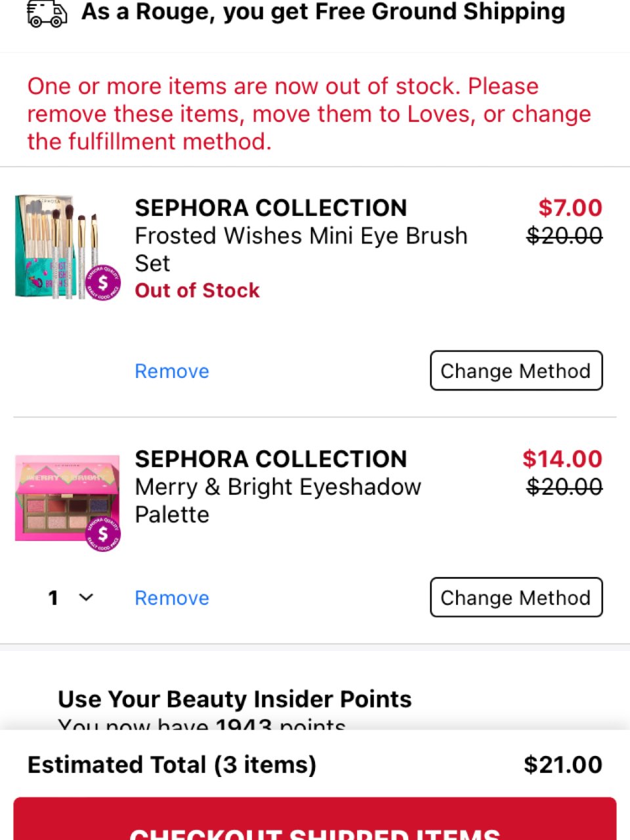
Task: Open the Frosted Wishes brush set thumbnail
Action: click(x=59, y=246)
